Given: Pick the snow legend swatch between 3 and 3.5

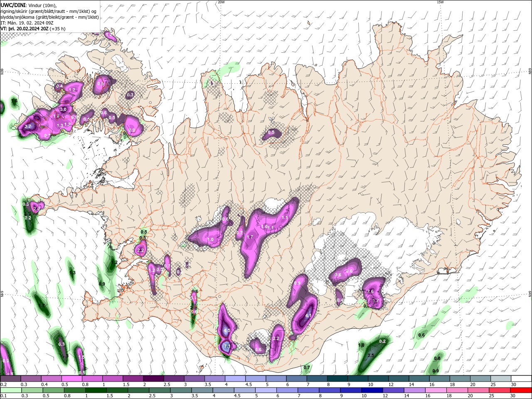Looking at the screenshot, I should (x=194, y=379).
